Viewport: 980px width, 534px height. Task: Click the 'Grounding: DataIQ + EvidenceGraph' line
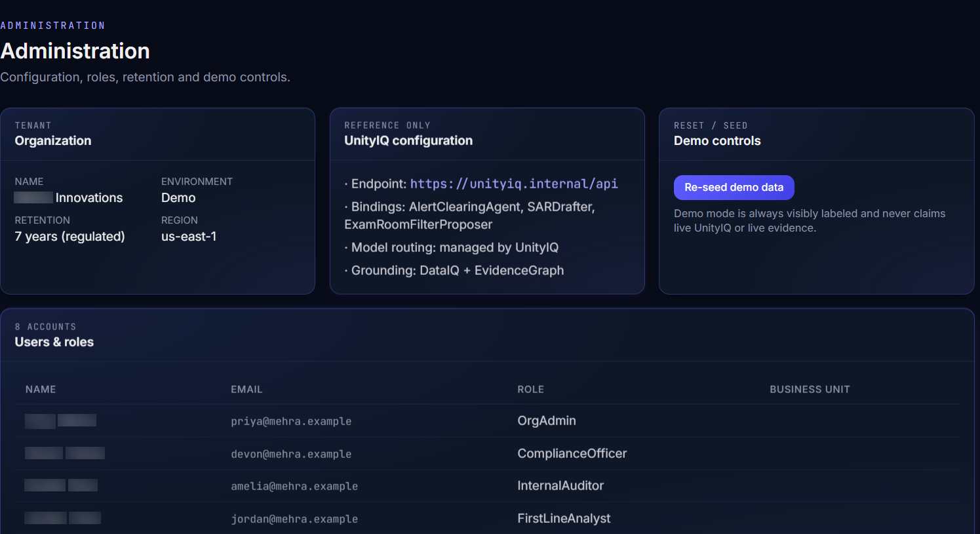click(x=454, y=270)
